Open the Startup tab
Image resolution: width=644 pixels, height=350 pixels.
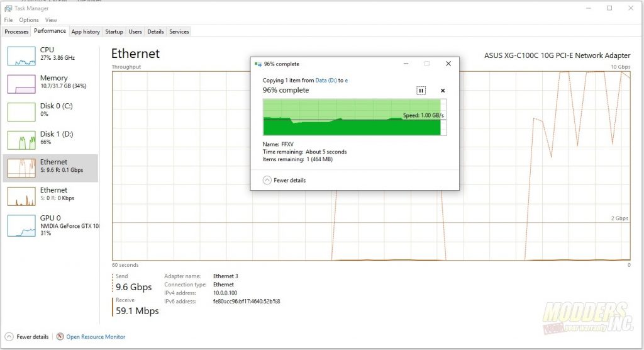click(114, 31)
